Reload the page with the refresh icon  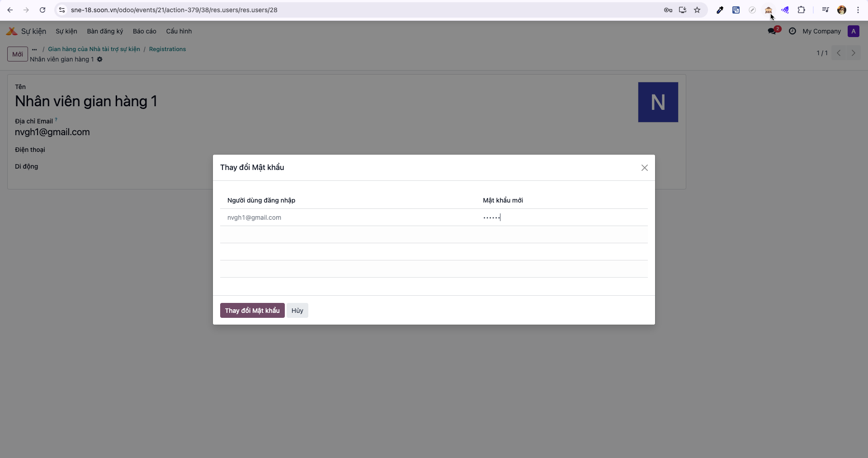[x=42, y=10]
